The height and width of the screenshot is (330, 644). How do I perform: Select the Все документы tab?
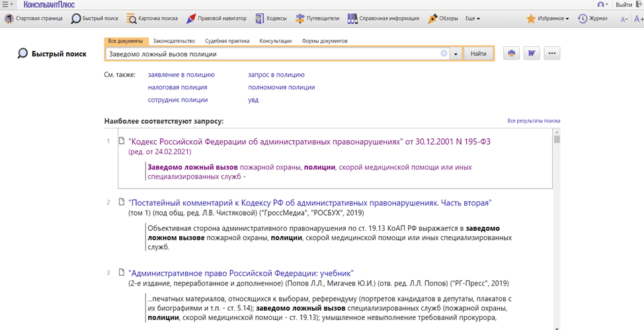[x=126, y=41]
